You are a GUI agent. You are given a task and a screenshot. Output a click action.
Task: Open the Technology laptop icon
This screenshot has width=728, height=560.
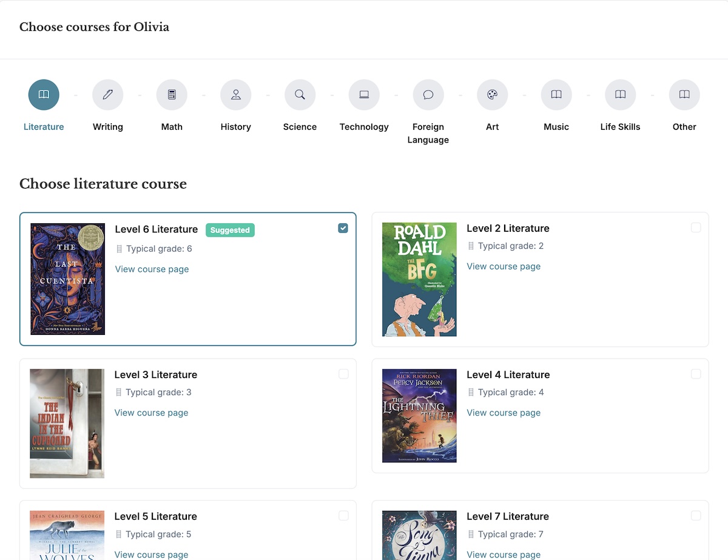point(364,95)
